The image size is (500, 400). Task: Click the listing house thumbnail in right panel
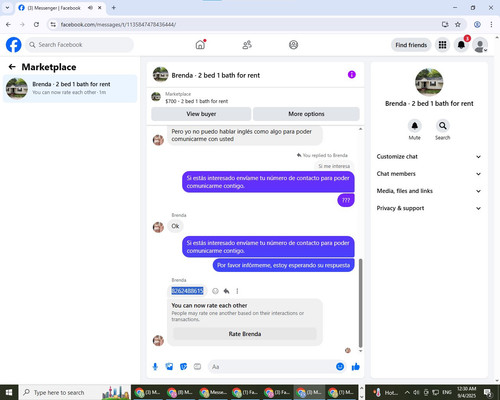click(429, 82)
